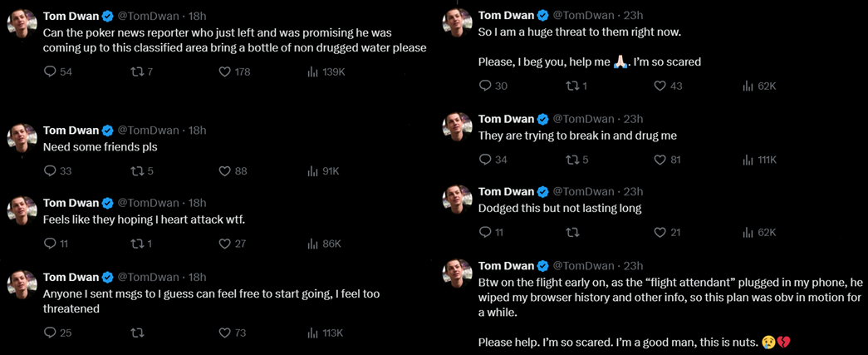Viewport: 868px width, 355px height.
Task: Open 23h timestamp on "Dodged this" tweet
Action: tap(634, 191)
